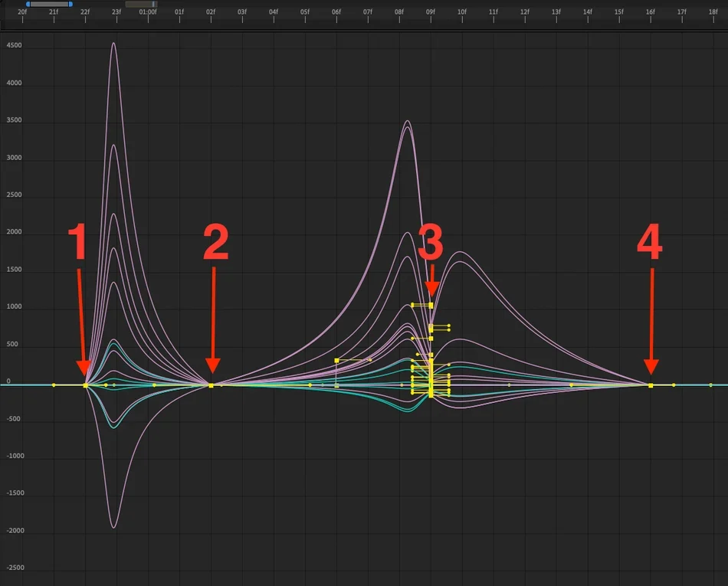Click the pink curve trough at 23f near -2000
This screenshot has width=728, height=586.
[113, 527]
